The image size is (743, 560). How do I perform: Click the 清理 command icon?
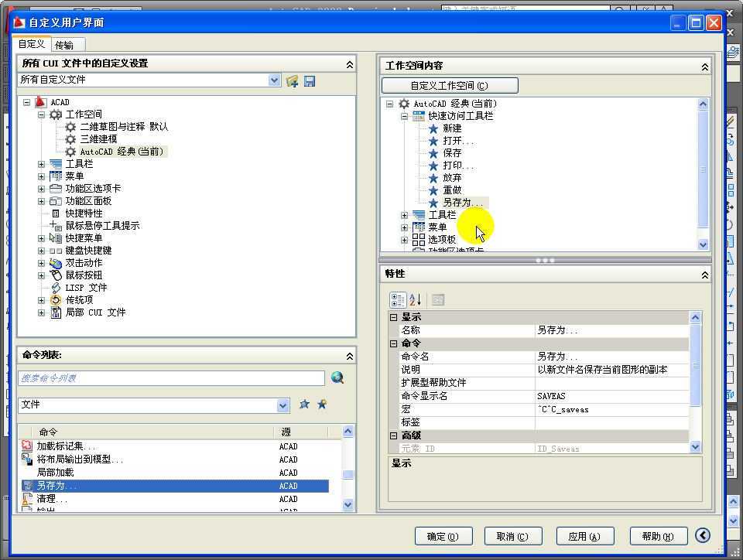click(x=27, y=498)
